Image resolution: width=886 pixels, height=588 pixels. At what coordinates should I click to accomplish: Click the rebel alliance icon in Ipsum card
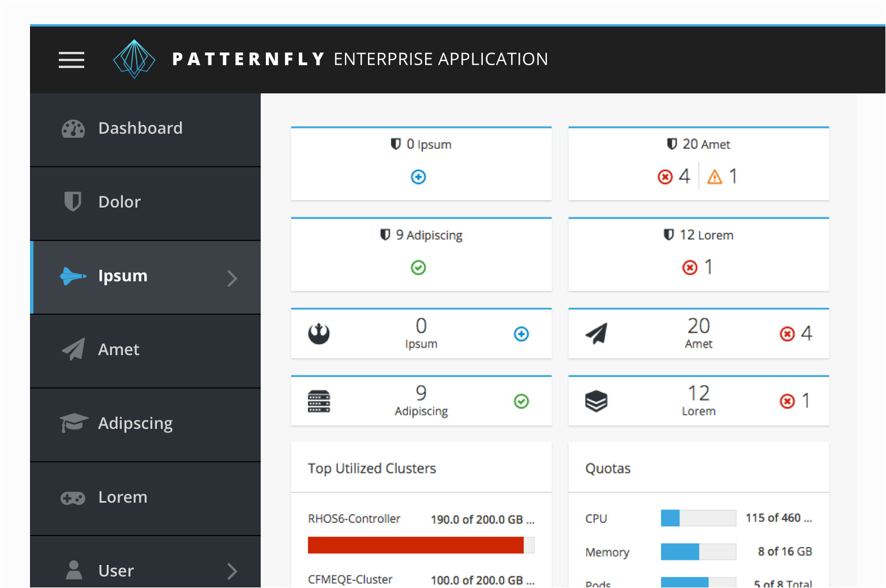coord(319,334)
